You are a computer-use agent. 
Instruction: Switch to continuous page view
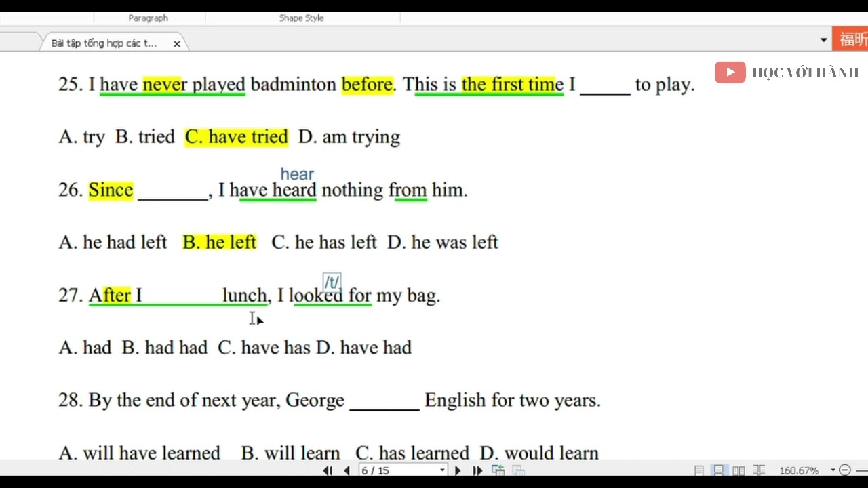click(718, 470)
